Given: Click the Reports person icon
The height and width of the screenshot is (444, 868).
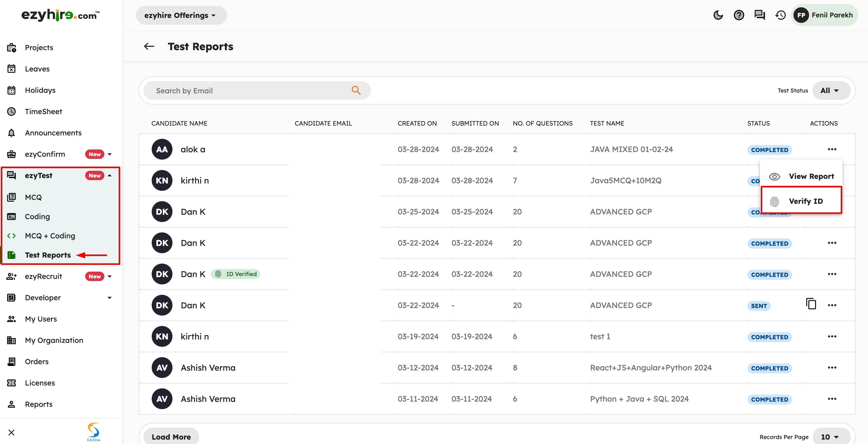Looking at the screenshot, I should (x=11, y=404).
